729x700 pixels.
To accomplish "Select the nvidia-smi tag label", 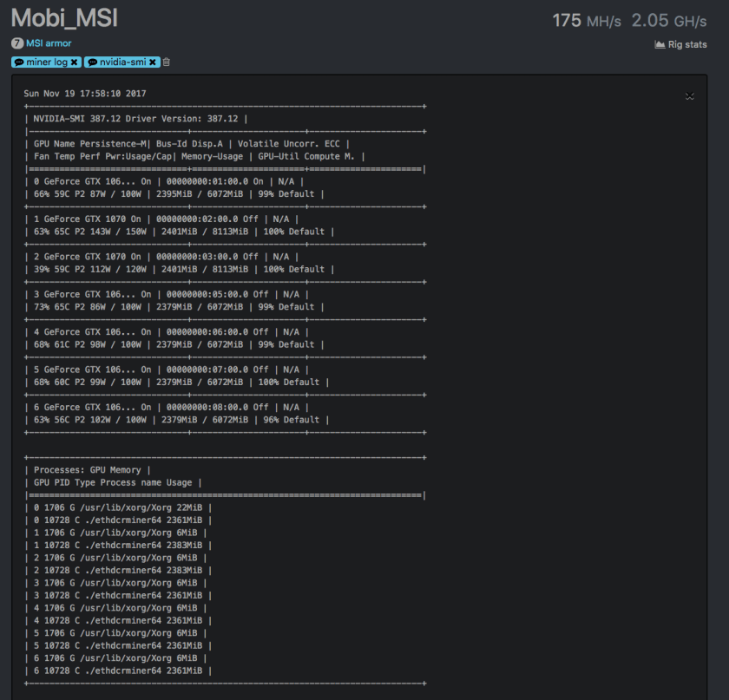I will click(122, 62).
